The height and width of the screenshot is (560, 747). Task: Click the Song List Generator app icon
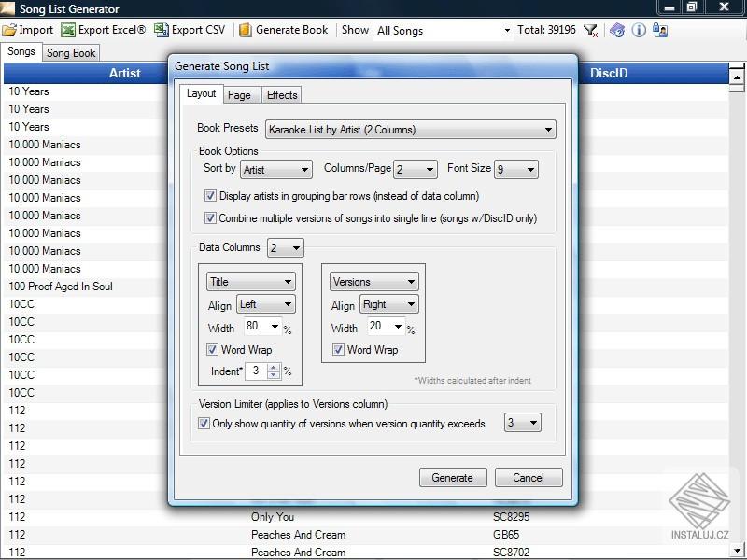coord(7,7)
